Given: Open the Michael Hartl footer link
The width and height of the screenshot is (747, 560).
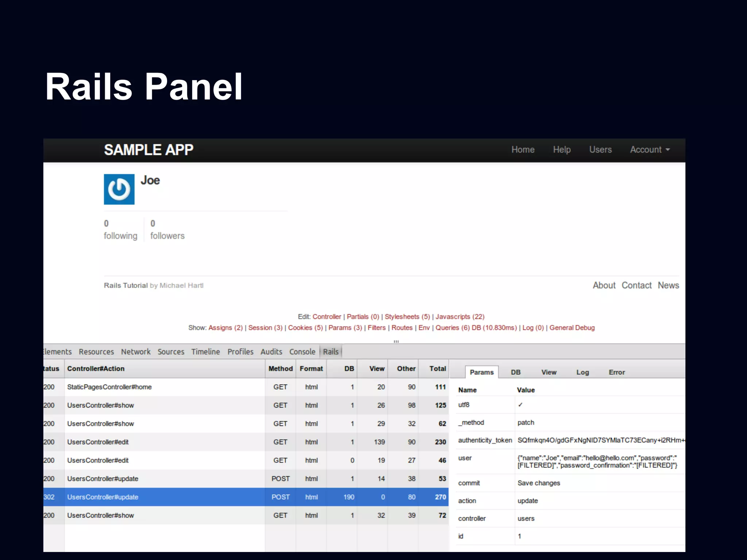Looking at the screenshot, I should pyautogui.click(x=181, y=285).
